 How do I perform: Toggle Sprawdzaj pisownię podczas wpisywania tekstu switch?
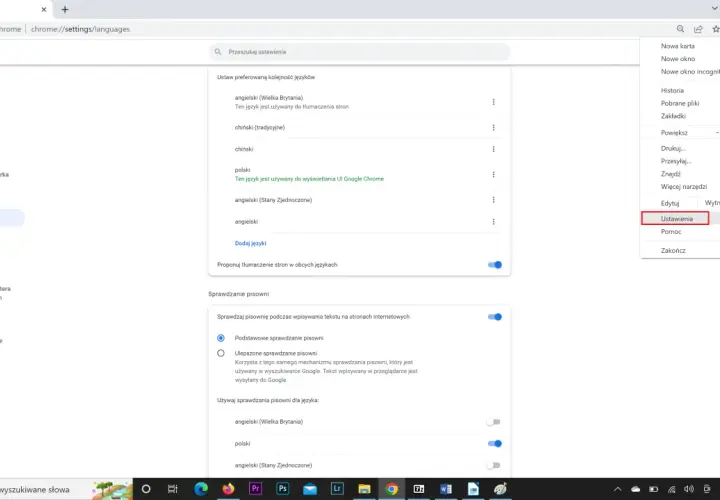point(495,317)
